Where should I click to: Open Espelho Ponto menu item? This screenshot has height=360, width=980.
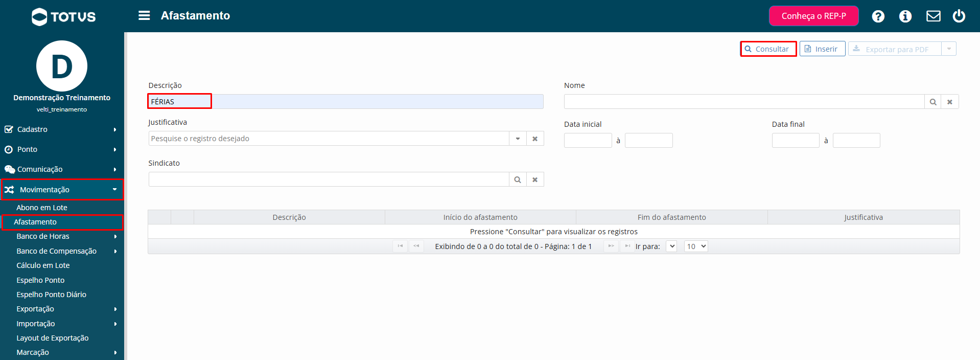click(40, 280)
